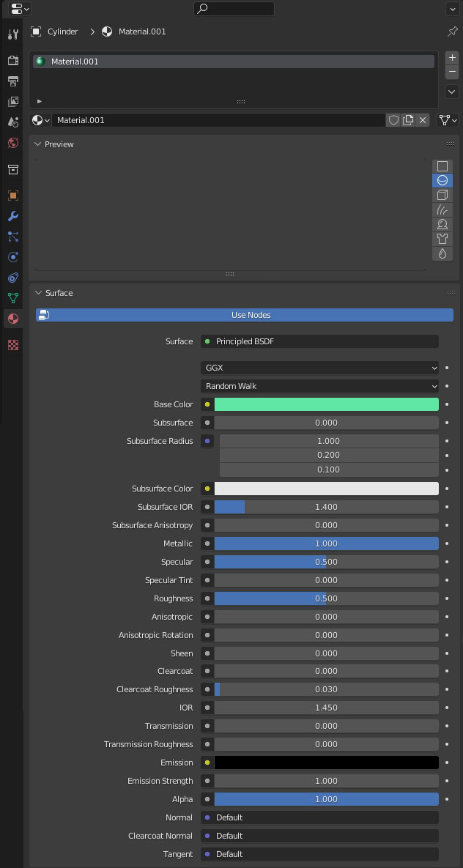
Task: Select flat plane preview type
Action: [442, 166]
